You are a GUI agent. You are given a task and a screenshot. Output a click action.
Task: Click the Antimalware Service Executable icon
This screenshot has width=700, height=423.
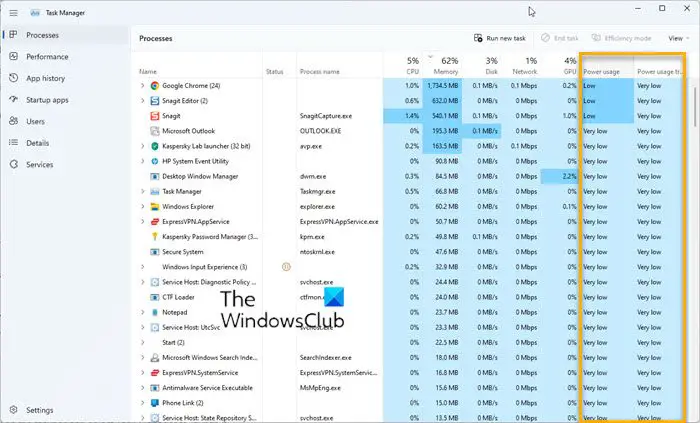154,388
